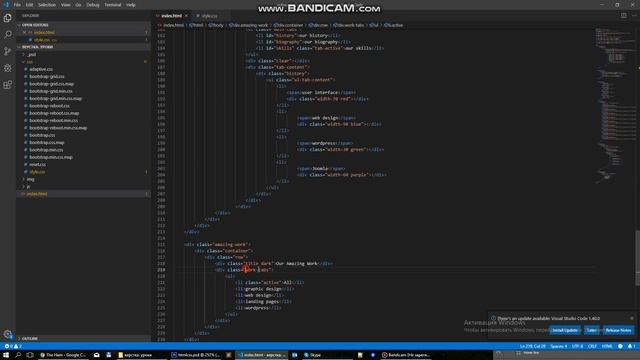Open the Go menu

click(78, 5)
